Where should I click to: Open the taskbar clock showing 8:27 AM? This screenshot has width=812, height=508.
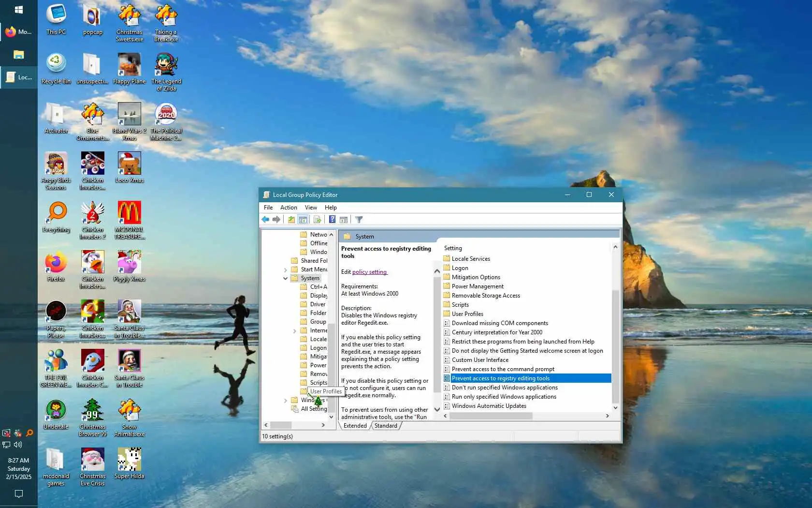pos(19,469)
